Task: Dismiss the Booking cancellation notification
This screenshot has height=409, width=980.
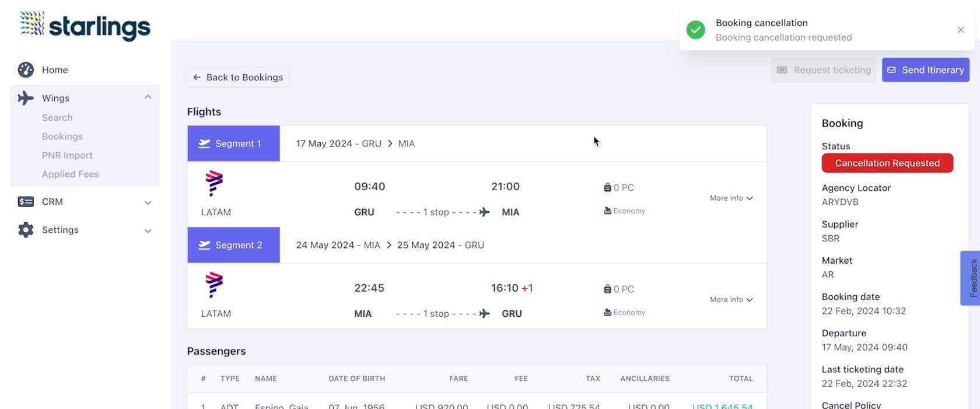Action: coord(960,30)
